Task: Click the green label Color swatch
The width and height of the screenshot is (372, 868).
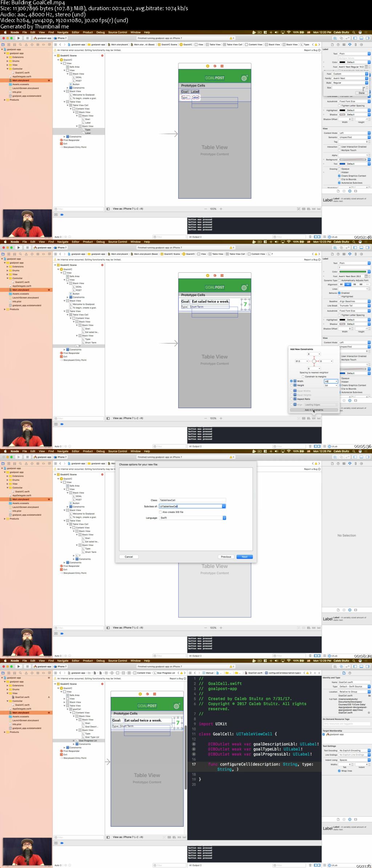Action: pyautogui.click(x=353, y=272)
